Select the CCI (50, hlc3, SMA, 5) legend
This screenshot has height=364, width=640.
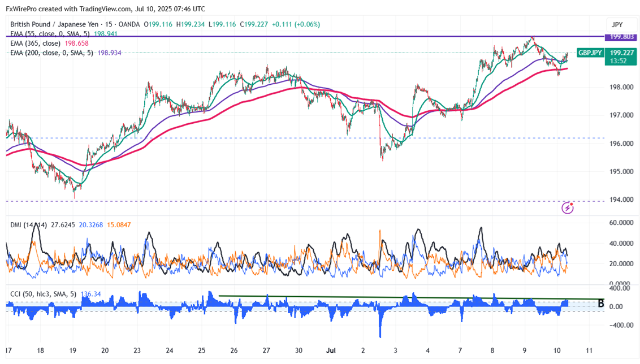(x=44, y=294)
